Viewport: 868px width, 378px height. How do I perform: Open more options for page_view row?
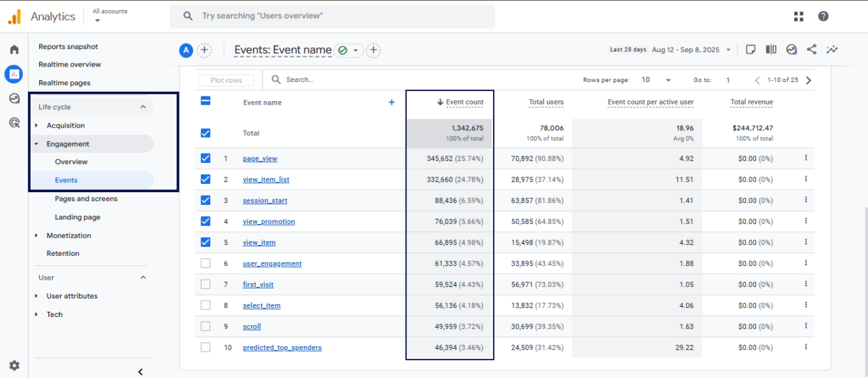tap(806, 158)
